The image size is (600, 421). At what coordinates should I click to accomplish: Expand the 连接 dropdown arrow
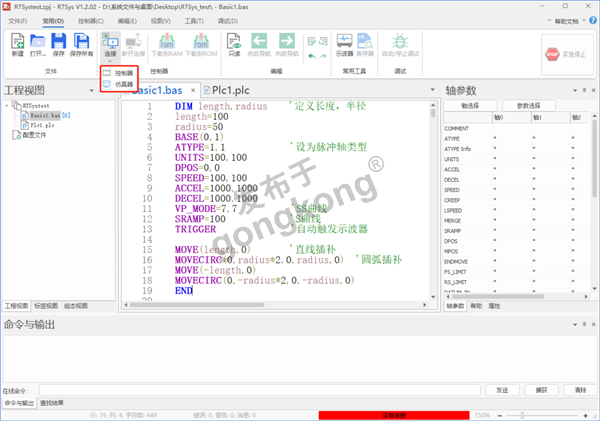(x=110, y=61)
